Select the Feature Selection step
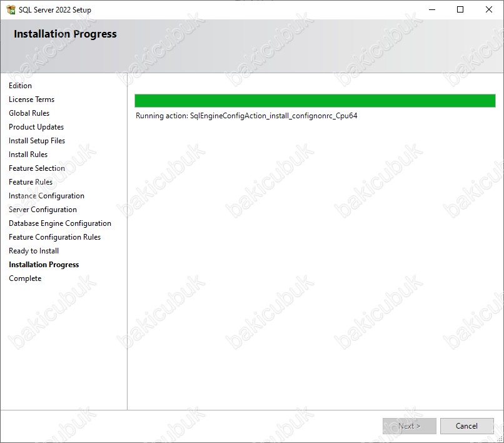Viewport: 504px width, 443px height. coord(37,168)
